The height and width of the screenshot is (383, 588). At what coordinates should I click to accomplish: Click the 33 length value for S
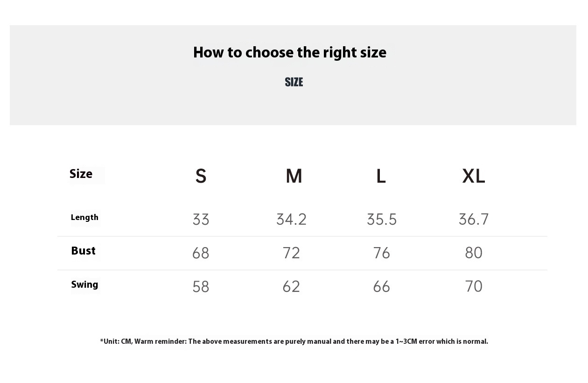pos(201,220)
